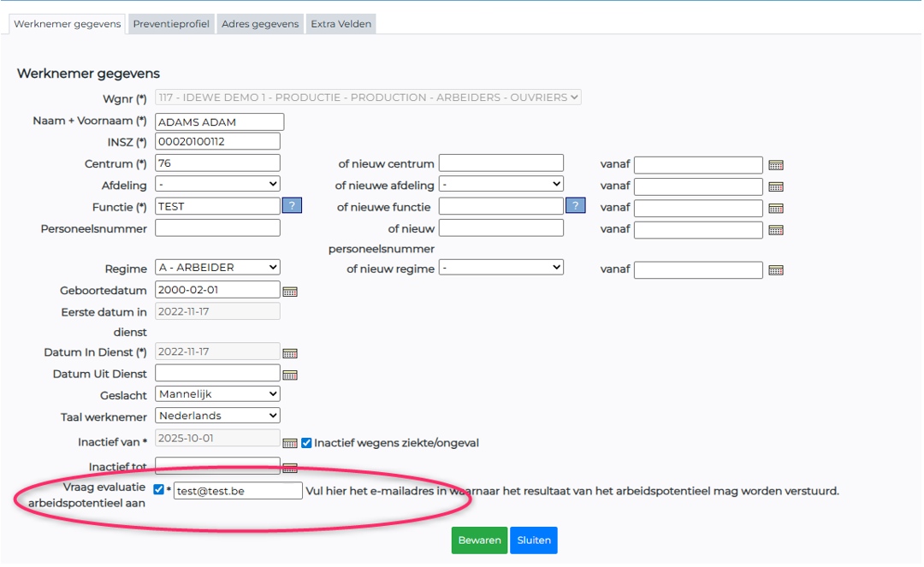Open the Afdeling dropdown

pos(218,185)
